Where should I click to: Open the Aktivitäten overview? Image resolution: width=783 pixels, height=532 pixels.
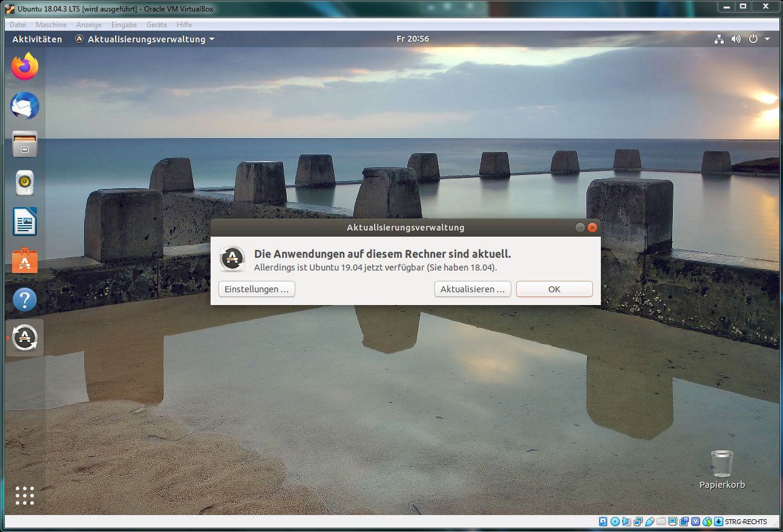coord(37,39)
